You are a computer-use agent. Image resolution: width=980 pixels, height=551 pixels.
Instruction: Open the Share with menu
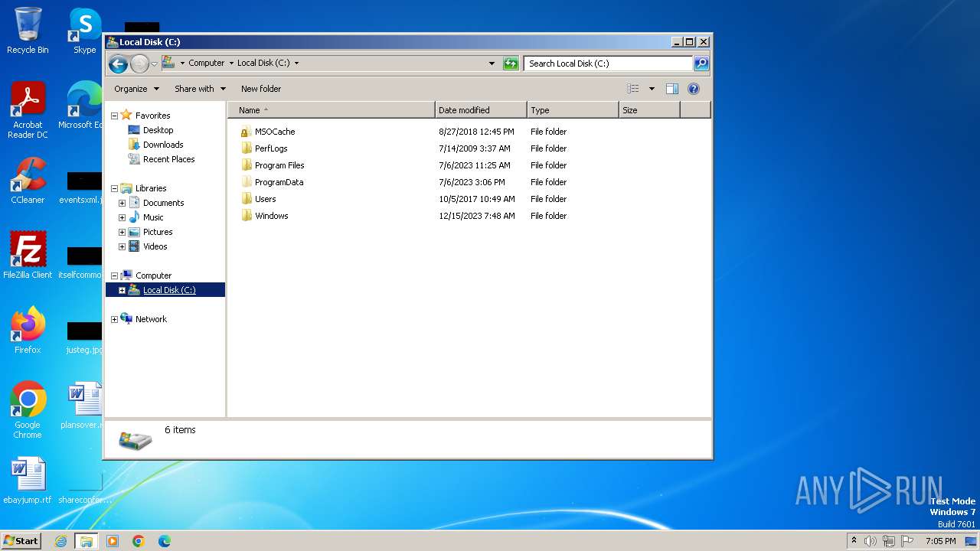coord(200,89)
